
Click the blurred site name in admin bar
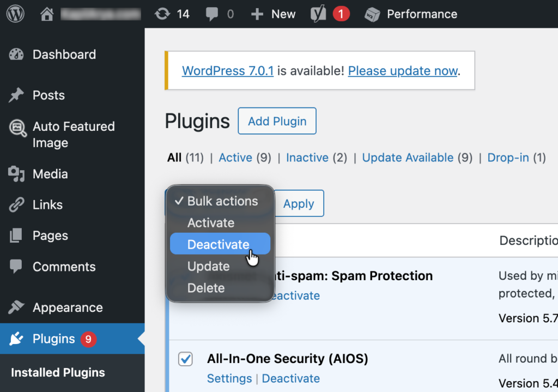click(x=101, y=14)
